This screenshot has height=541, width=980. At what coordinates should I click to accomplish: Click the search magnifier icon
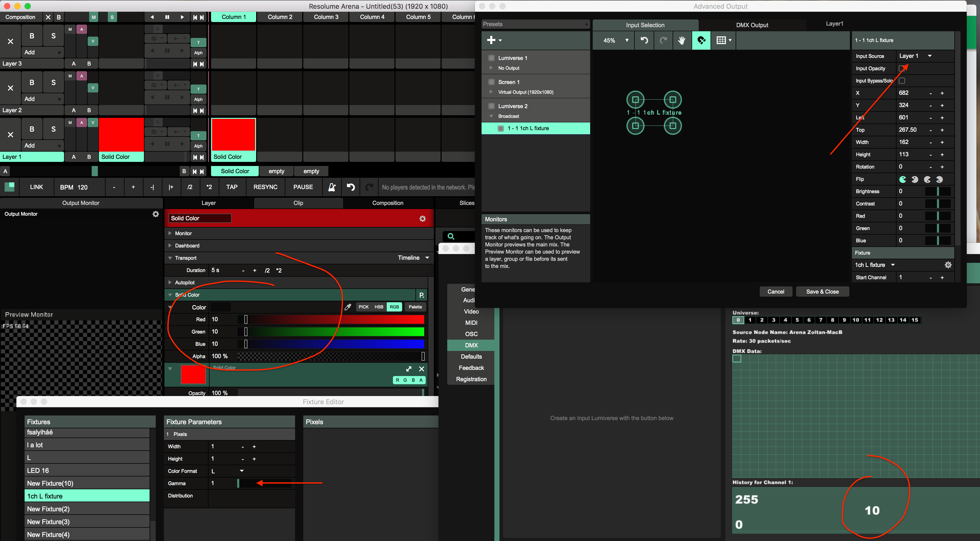(x=451, y=236)
